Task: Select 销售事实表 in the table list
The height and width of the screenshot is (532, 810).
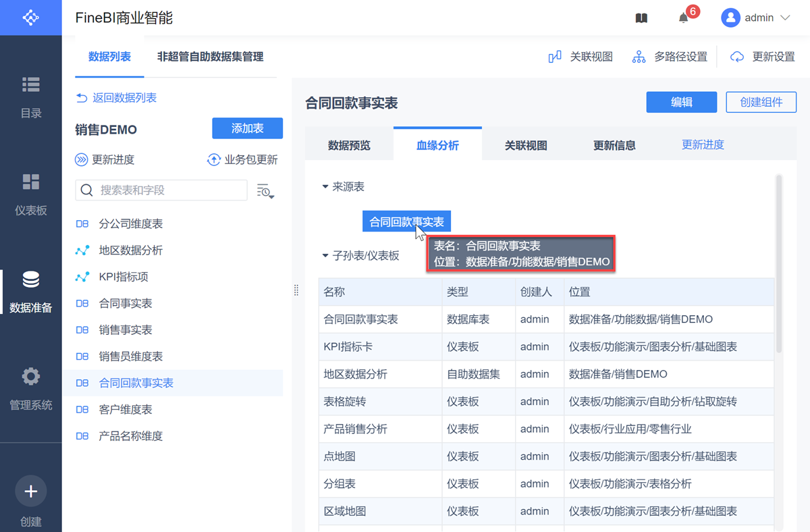Action: (173, 329)
